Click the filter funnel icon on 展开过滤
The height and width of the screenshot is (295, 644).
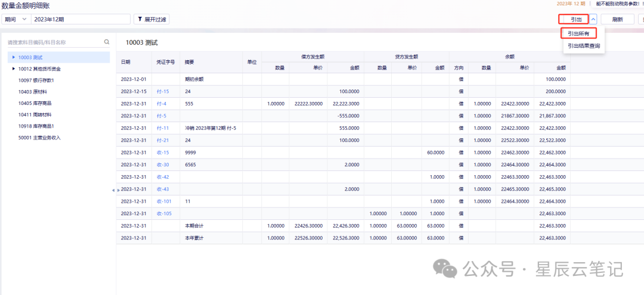tap(140, 19)
